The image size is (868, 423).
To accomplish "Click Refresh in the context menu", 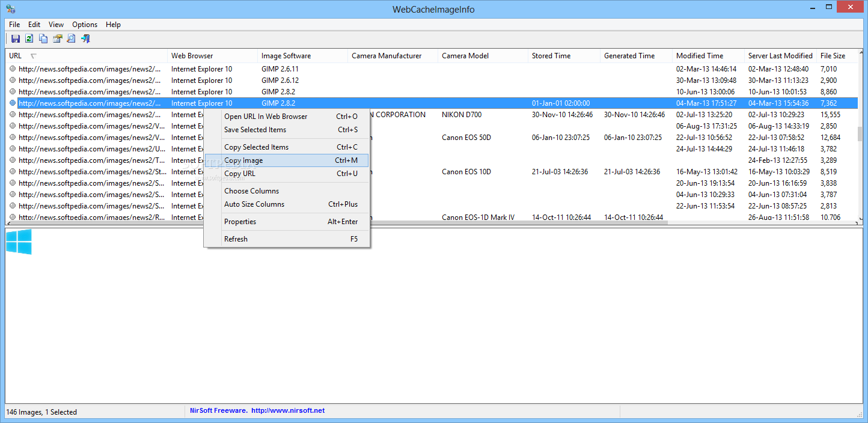I will [x=287, y=239].
